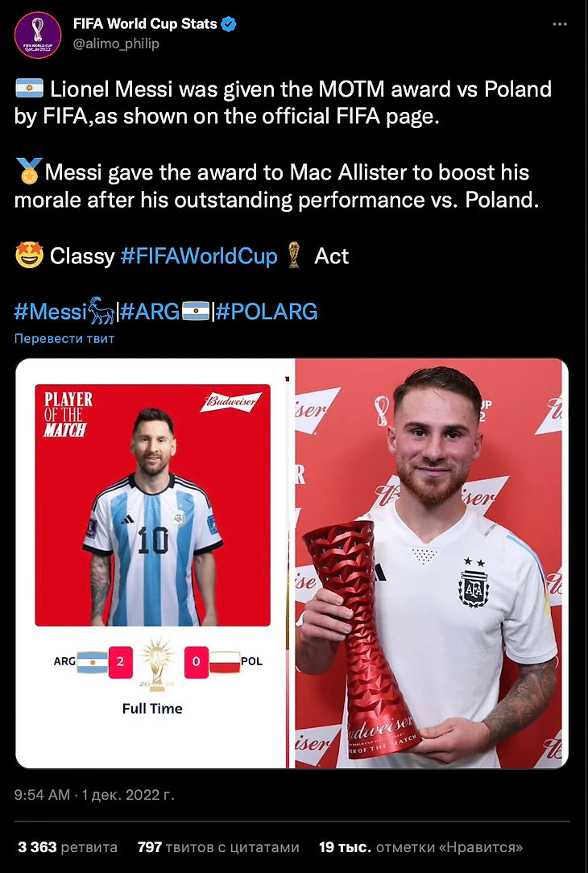This screenshot has width=588, height=873.
Task: Click the goat emoji after #Messi
Action: (101, 311)
